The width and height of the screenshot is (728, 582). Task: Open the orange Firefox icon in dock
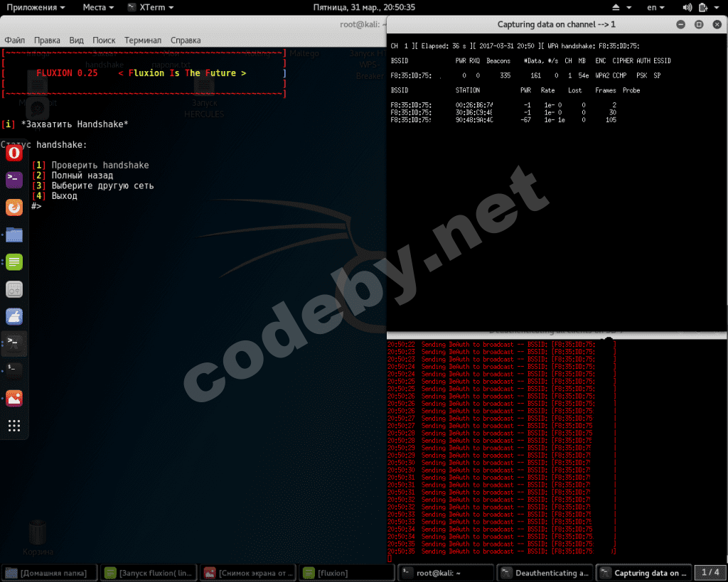[14, 207]
